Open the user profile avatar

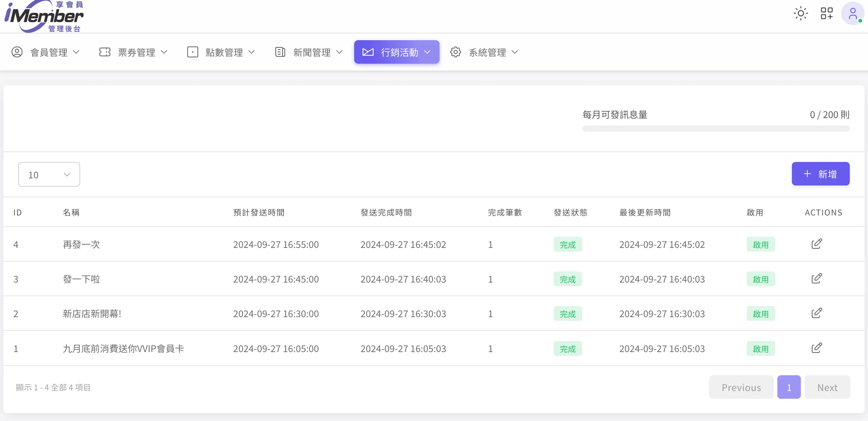point(852,13)
